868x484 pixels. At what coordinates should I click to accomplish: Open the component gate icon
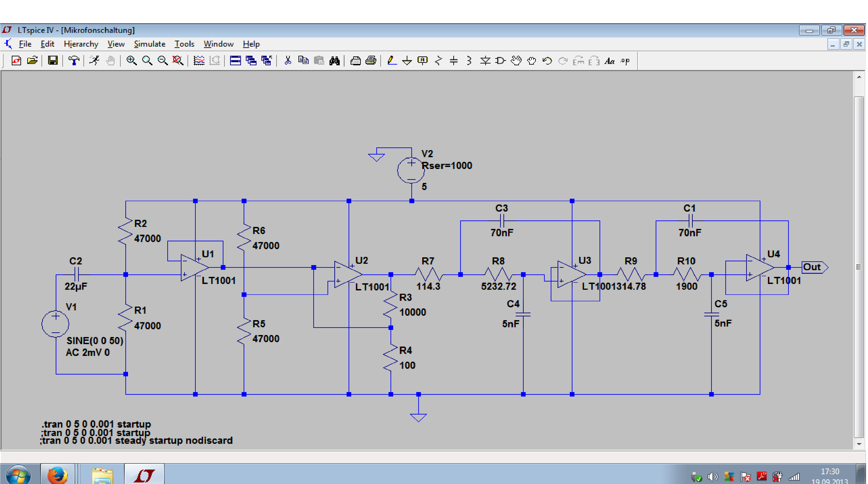(x=501, y=61)
